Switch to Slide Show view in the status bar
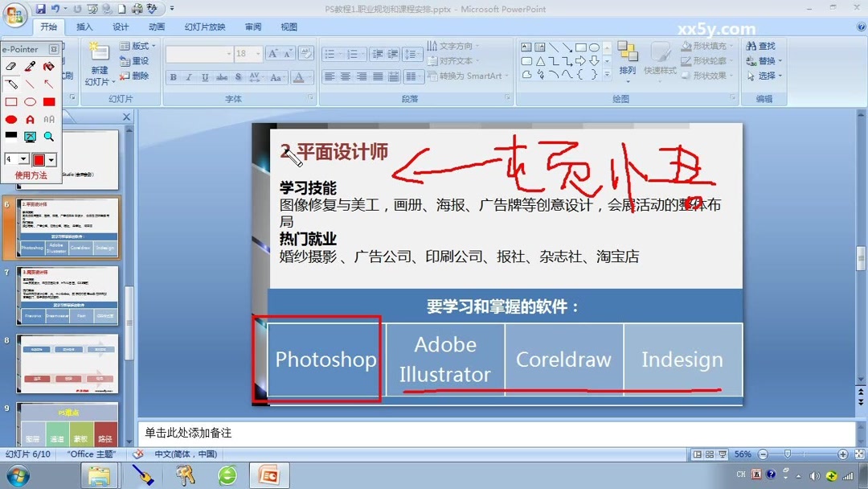The image size is (868, 489). coord(722,454)
